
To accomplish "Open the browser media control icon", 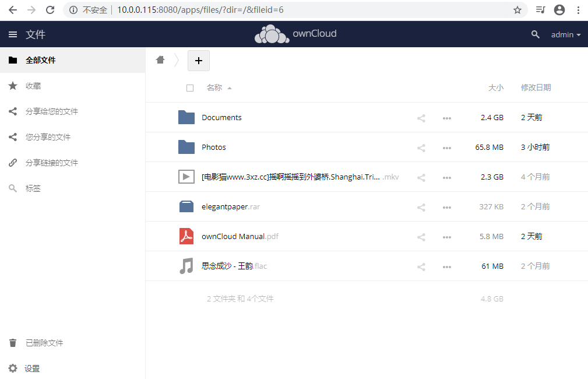I will [540, 10].
